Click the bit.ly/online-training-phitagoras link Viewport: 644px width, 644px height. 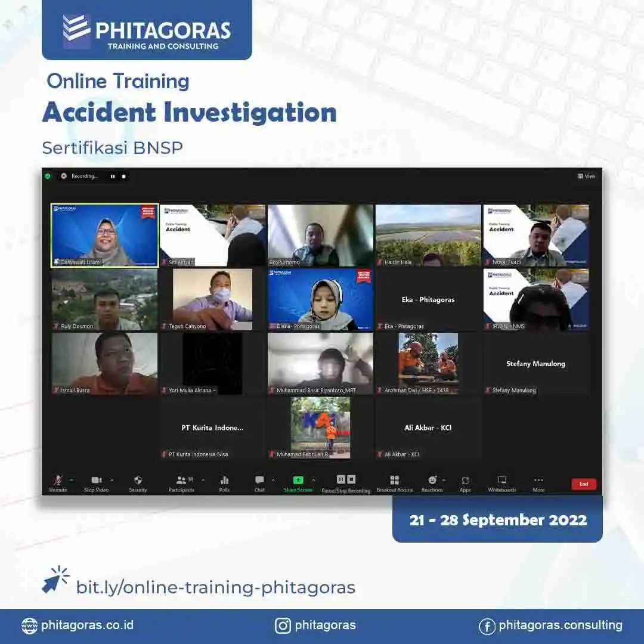coord(216,587)
